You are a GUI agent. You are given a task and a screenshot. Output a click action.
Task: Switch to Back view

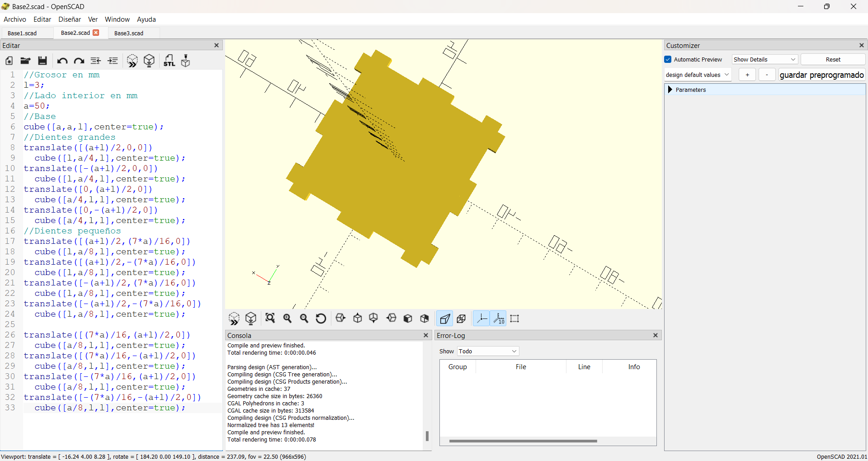point(425,318)
